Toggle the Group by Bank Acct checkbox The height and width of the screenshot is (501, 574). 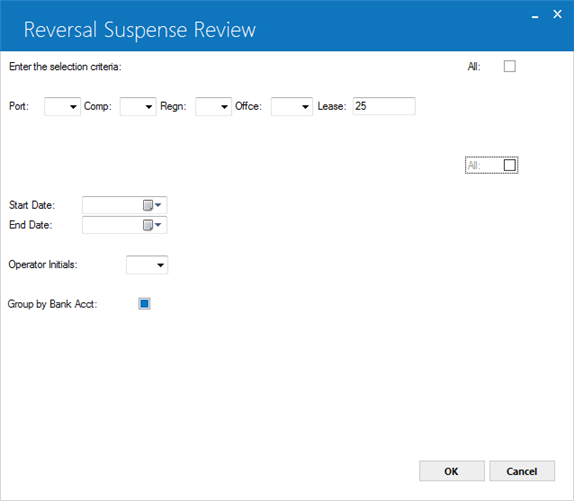(x=144, y=304)
